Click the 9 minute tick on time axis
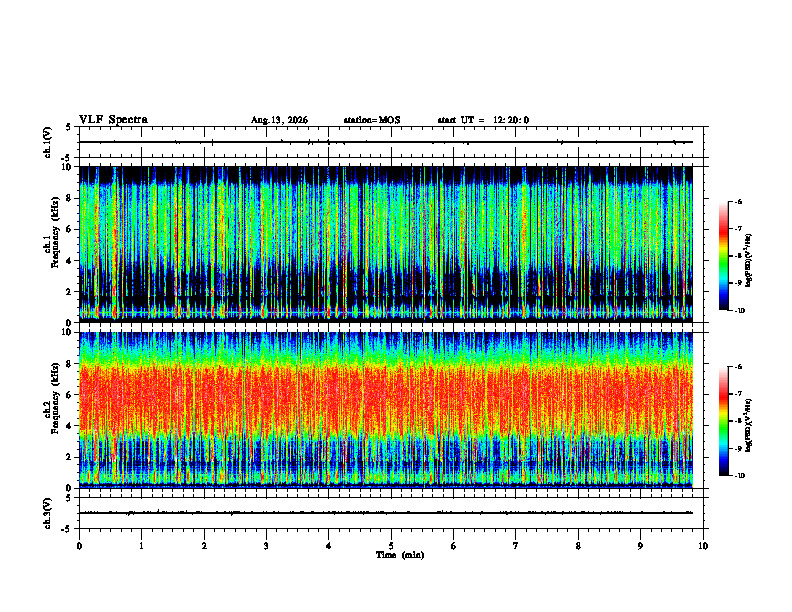792x612 pixels. pos(640,546)
